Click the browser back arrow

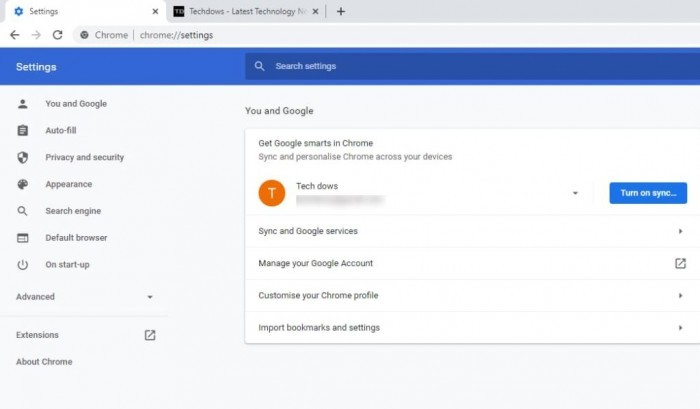pos(14,35)
